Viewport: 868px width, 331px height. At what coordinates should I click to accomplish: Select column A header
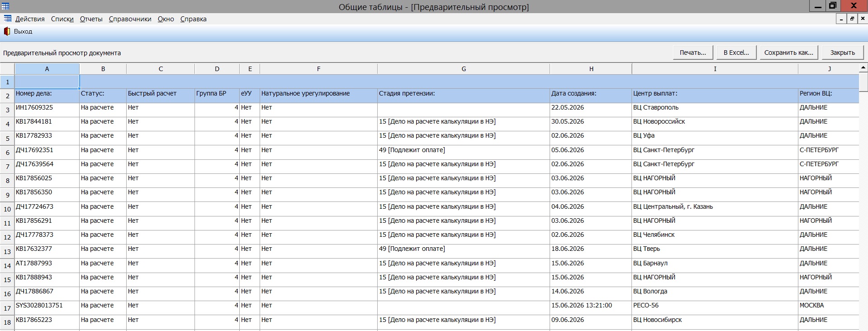coord(47,69)
